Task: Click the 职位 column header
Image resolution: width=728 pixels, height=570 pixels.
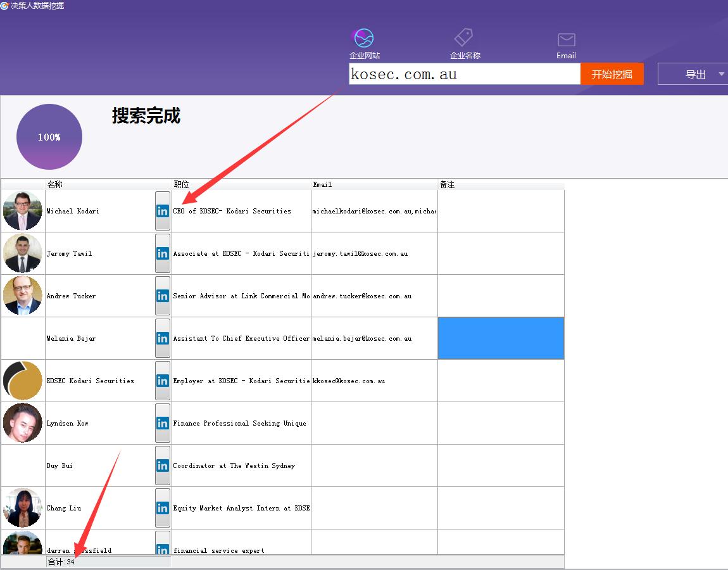Action: (x=241, y=184)
